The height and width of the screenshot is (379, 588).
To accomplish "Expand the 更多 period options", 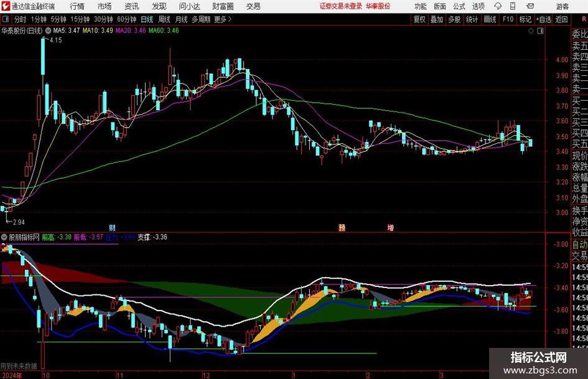I will [x=223, y=19].
